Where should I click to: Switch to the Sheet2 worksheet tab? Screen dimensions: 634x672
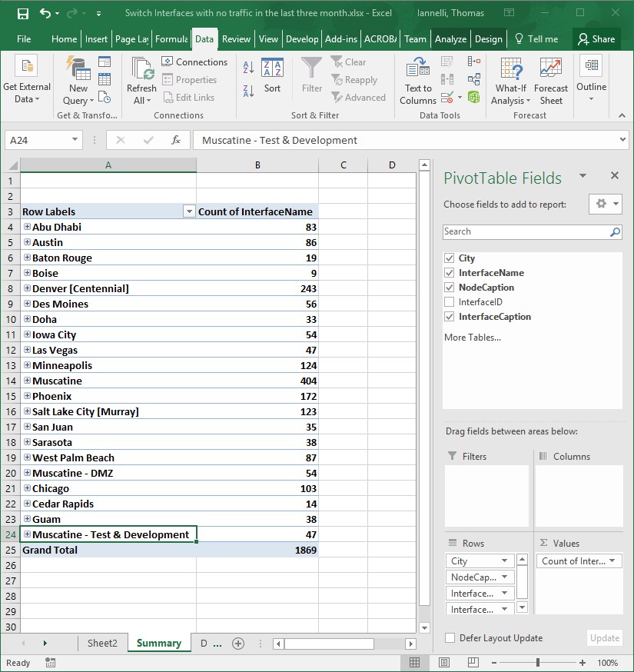(x=102, y=644)
